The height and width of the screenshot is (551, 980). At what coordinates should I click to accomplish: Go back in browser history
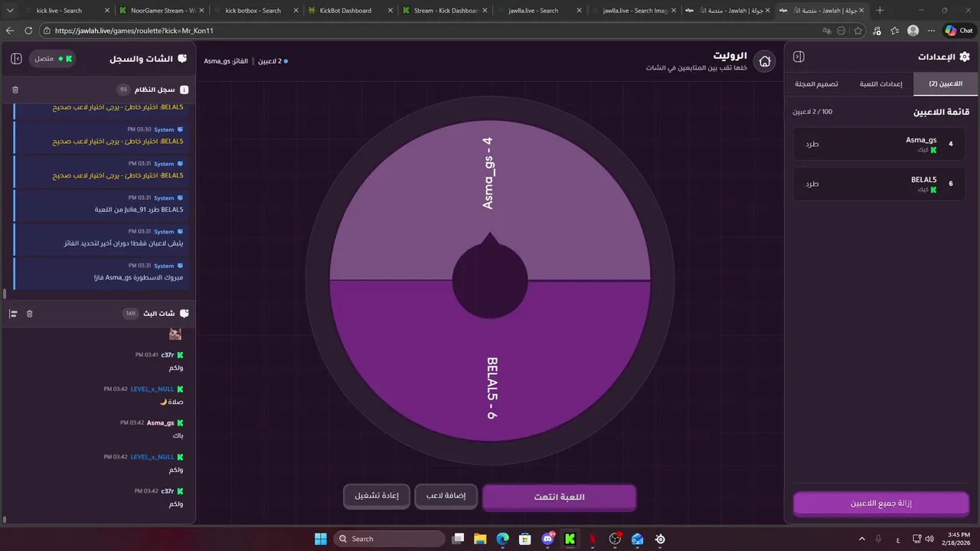(x=10, y=31)
